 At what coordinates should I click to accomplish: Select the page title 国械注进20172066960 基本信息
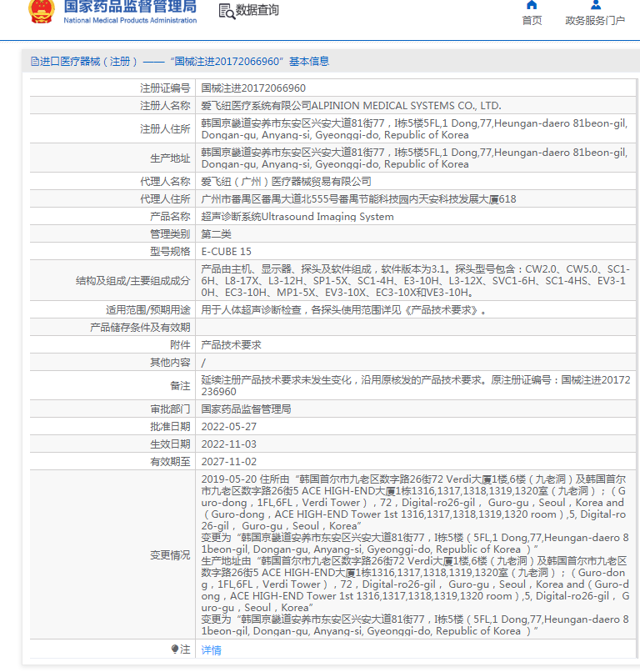coord(252,62)
